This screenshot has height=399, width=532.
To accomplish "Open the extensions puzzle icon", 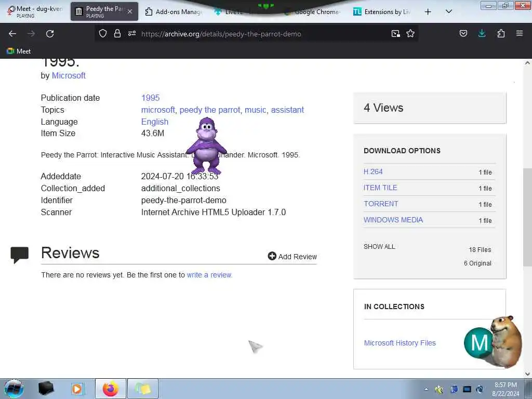I will (x=501, y=33).
